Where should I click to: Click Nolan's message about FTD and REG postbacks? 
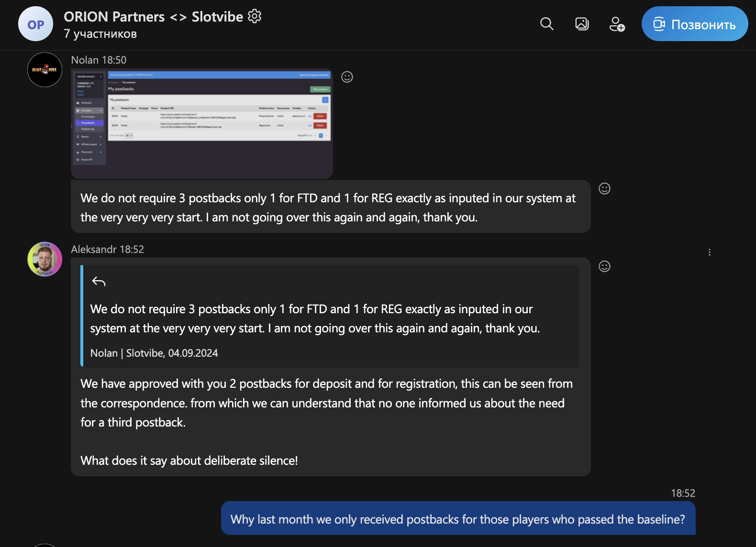[x=331, y=207]
